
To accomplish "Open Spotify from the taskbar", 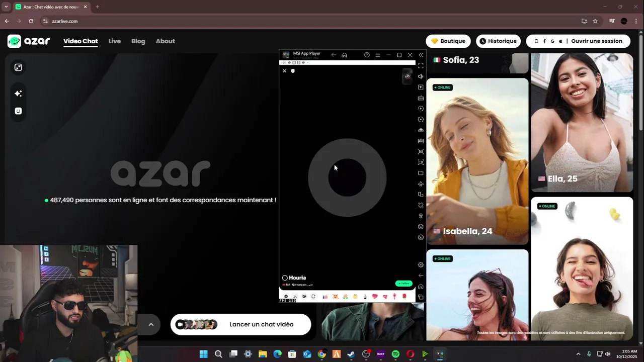I will pos(395,354).
